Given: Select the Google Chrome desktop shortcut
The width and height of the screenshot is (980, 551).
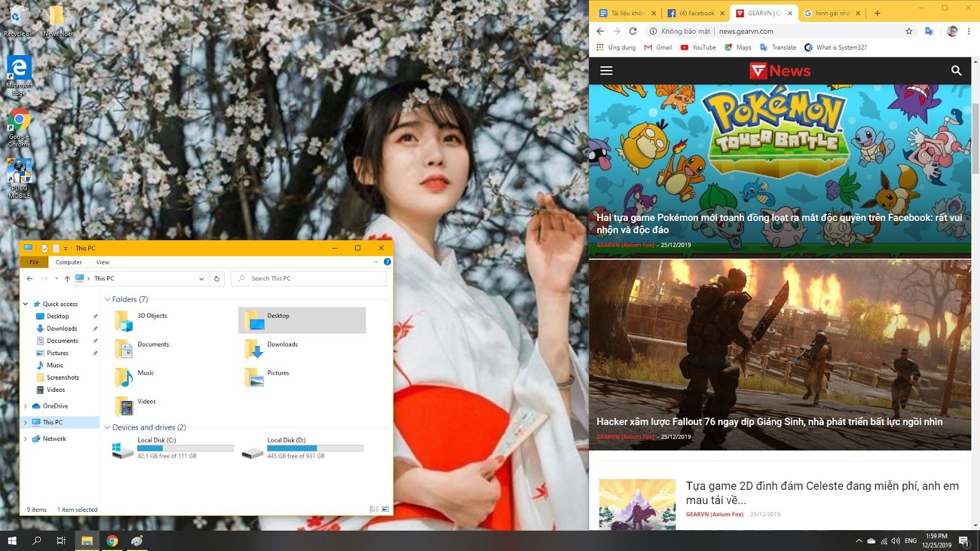Looking at the screenshot, I should [x=19, y=127].
